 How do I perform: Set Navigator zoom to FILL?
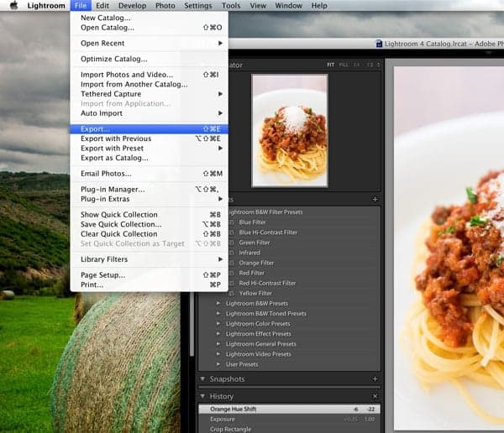344,65
